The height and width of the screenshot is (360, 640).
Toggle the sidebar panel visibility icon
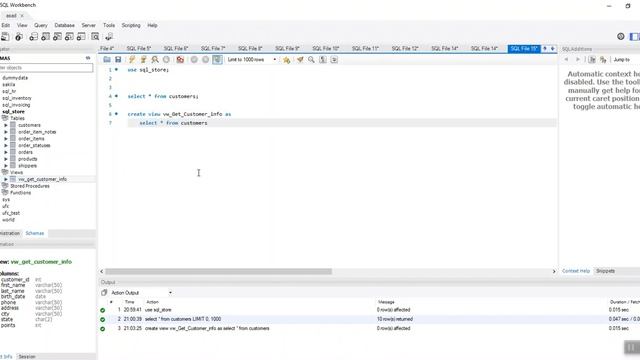tap(635, 37)
